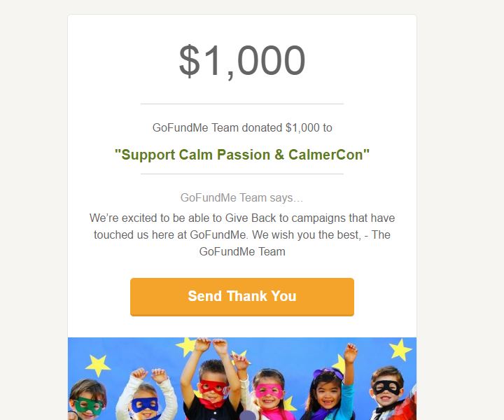Click the GoFundMe Team signature text line
Screen dimensions: 504x420
[242, 251]
